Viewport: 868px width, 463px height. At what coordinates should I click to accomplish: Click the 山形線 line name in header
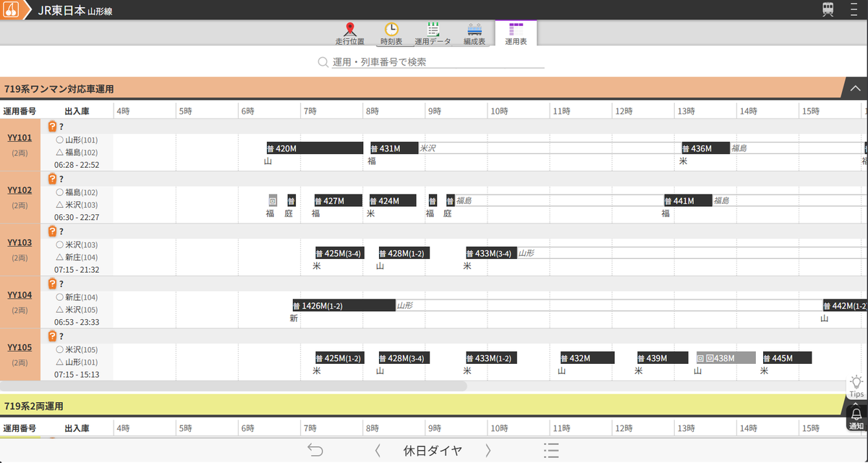coord(100,12)
